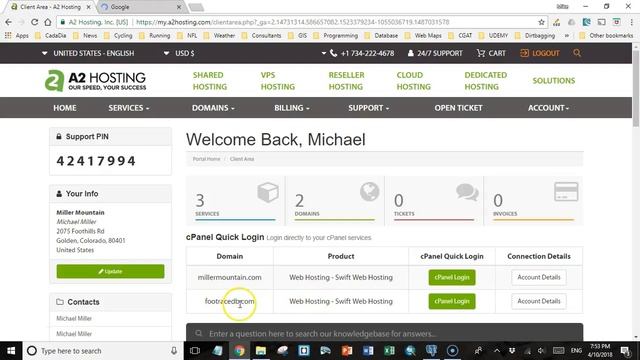Open the VPS HOSTING menu item
640x360 pixels.
pyautogui.click(x=278, y=80)
